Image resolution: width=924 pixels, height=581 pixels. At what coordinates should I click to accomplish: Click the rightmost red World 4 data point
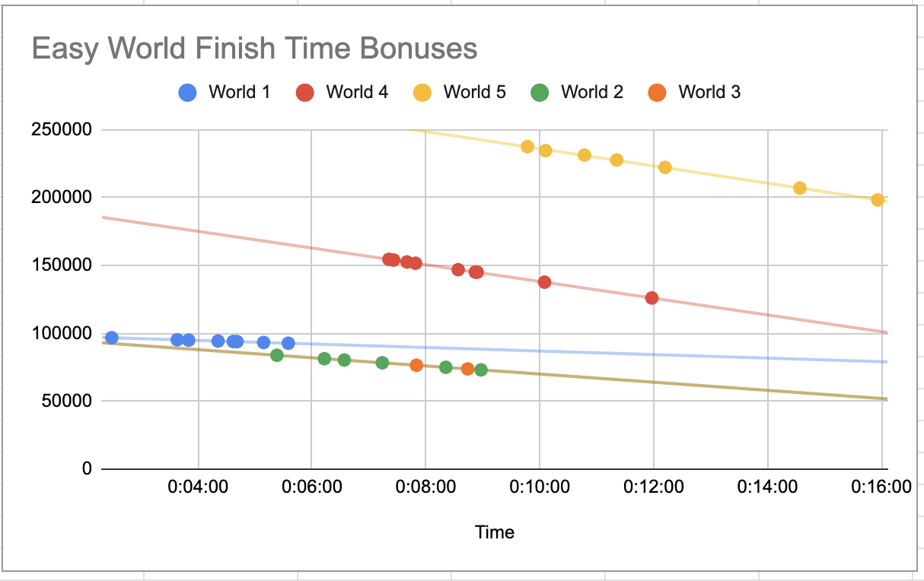tap(652, 298)
